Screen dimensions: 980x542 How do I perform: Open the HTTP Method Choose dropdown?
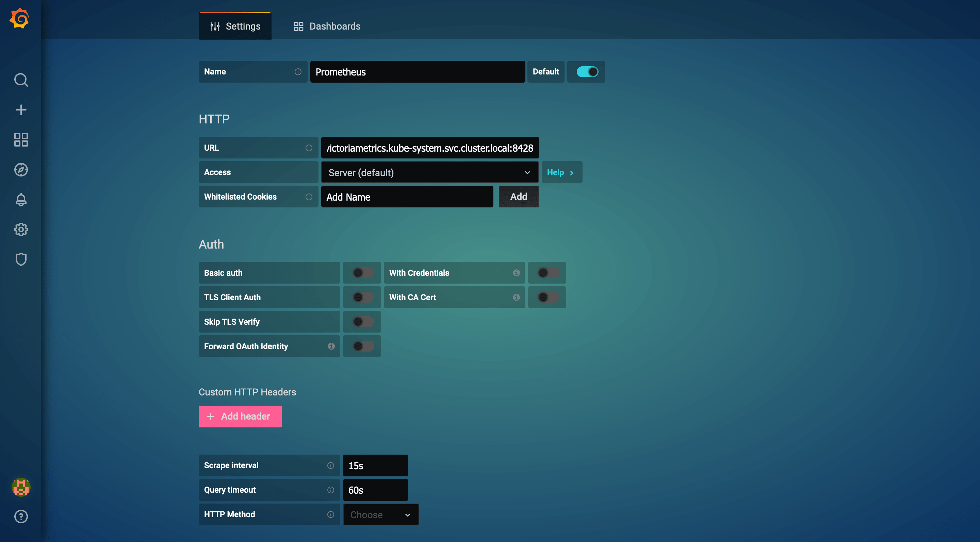[x=380, y=515]
